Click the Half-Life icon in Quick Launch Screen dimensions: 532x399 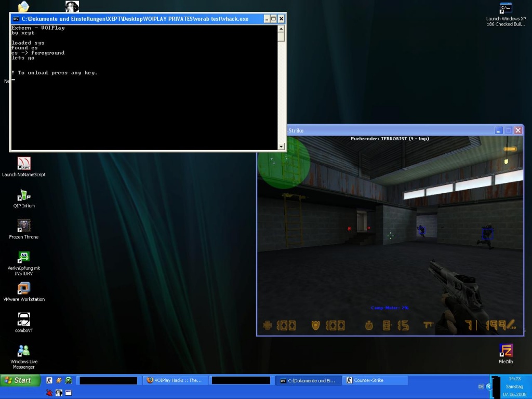(x=49, y=380)
